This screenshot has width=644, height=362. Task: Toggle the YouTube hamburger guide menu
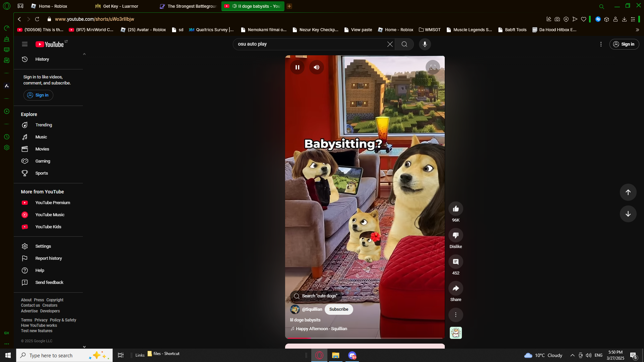pyautogui.click(x=25, y=44)
